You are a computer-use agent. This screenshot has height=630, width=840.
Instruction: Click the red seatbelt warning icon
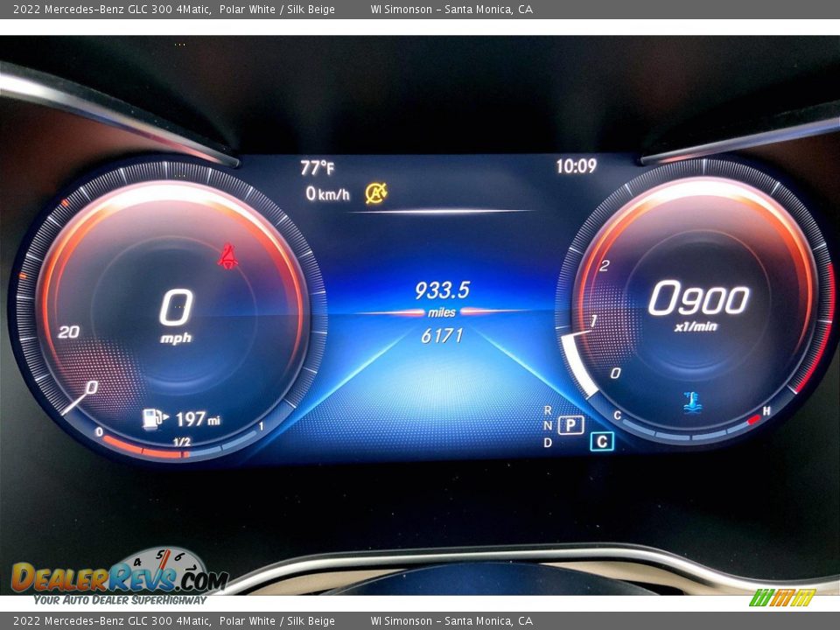point(227,256)
